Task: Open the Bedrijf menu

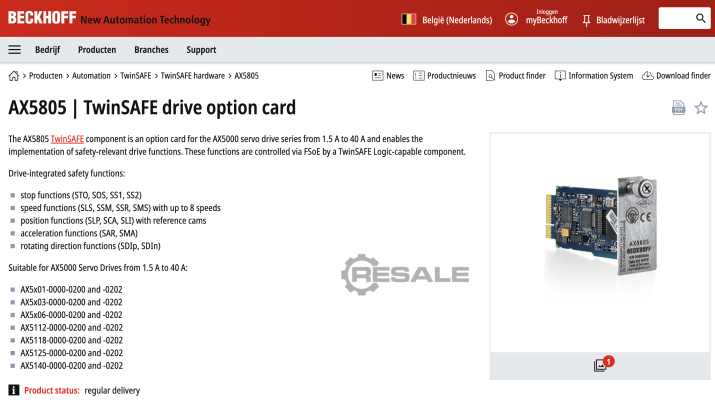Action: [x=47, y=50]
